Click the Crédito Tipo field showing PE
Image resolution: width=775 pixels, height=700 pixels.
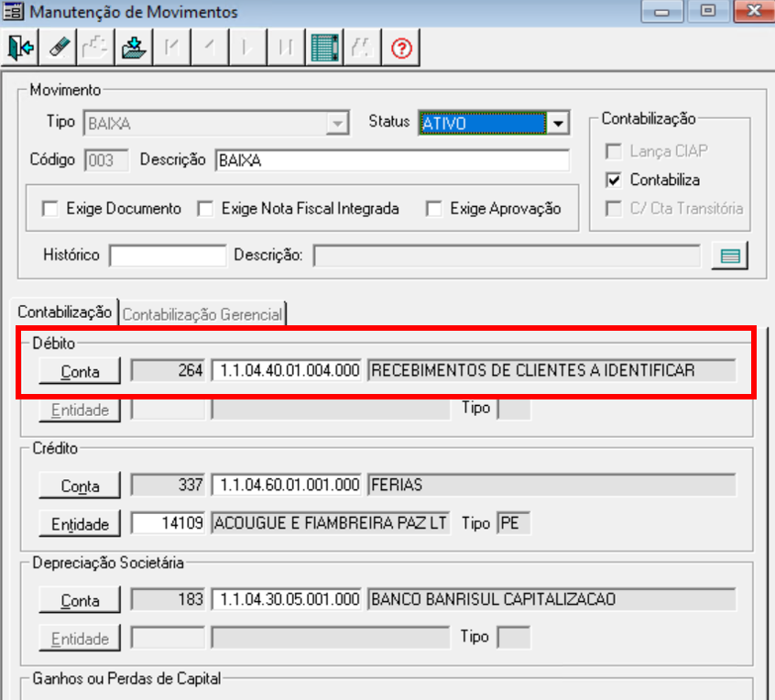pos(514,523)
